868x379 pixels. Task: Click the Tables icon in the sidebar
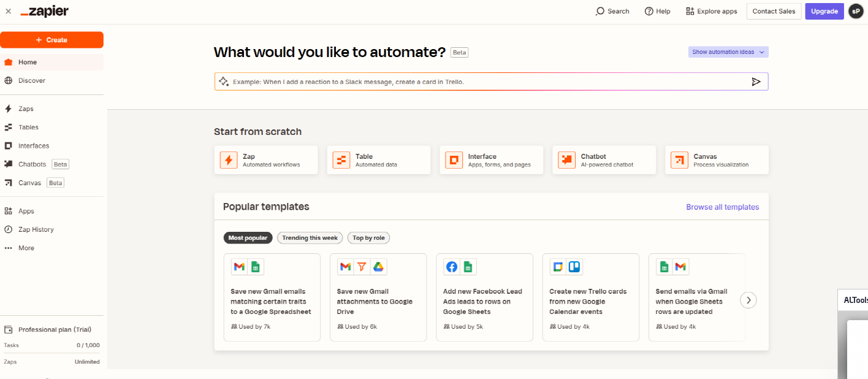click(x=8, y=127)
